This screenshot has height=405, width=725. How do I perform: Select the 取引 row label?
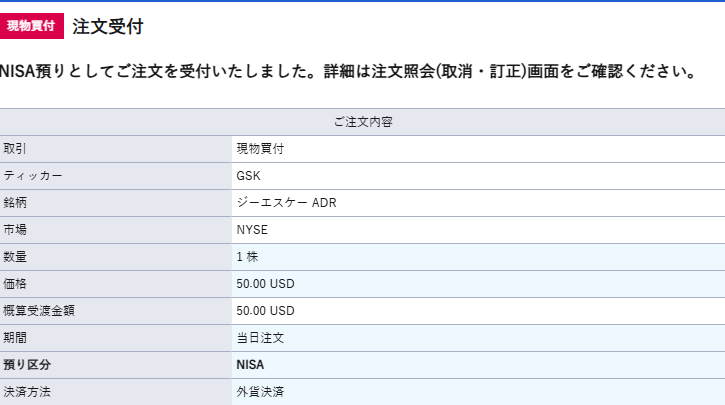pyautogui.click(x=15, y=149)
